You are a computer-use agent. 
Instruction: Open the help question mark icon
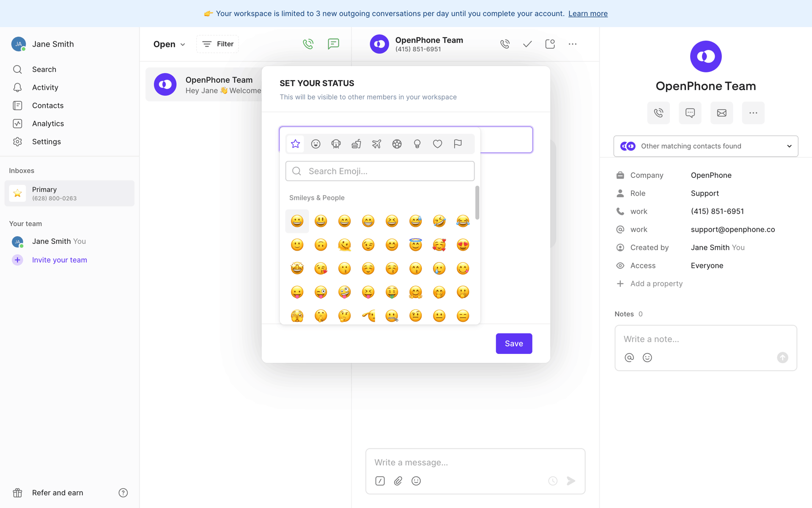click(x=123, y=493)
